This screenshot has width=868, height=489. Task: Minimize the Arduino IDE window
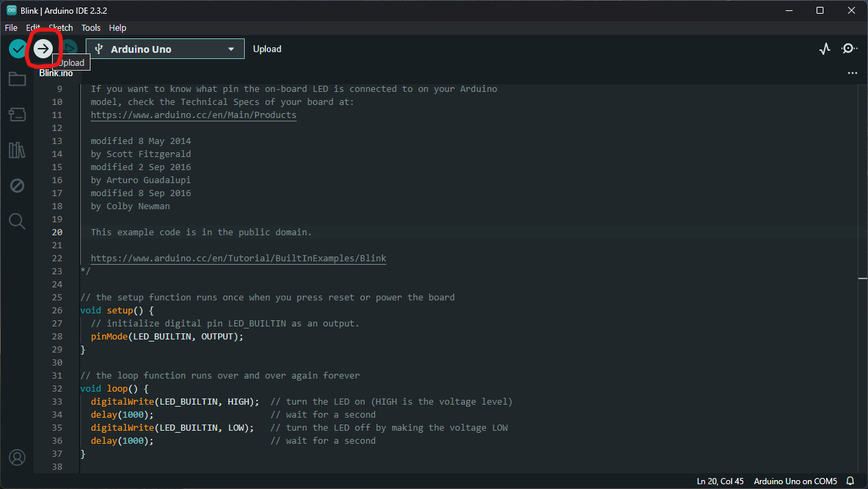788,10
